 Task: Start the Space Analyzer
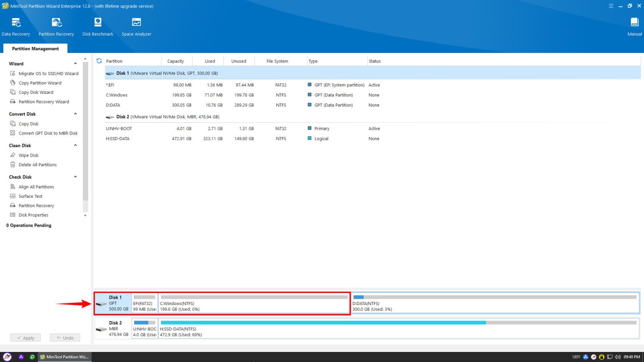136,26
